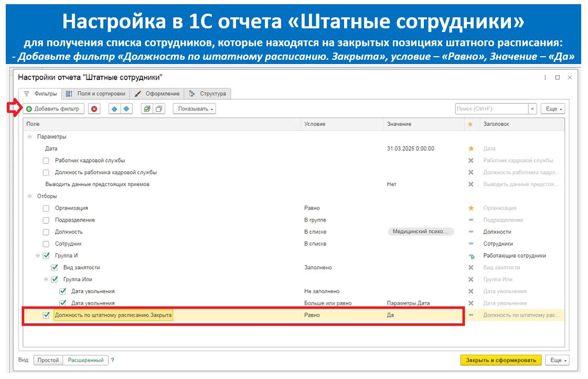Click the Больше или равно condition cell
This screenshot has height=379, width=588.
point(328,303)
